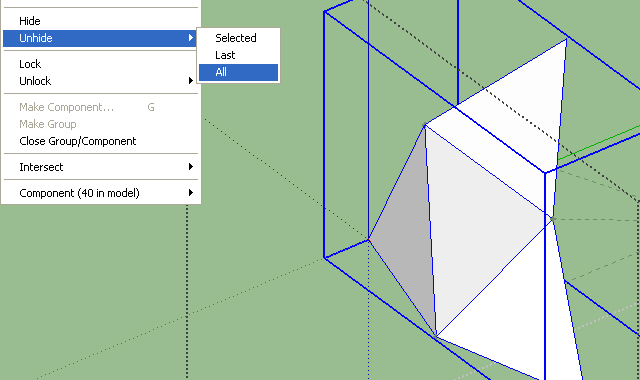Click the greyed Make Group entry
This screenshot has width=640, height=380.
point(100,124)
